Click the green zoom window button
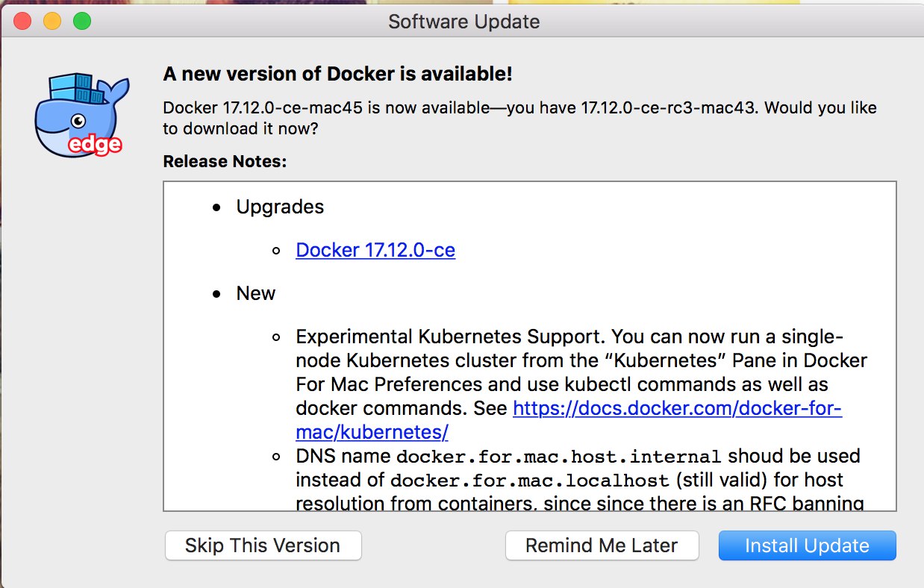924x588 pixels. [82, 21]
